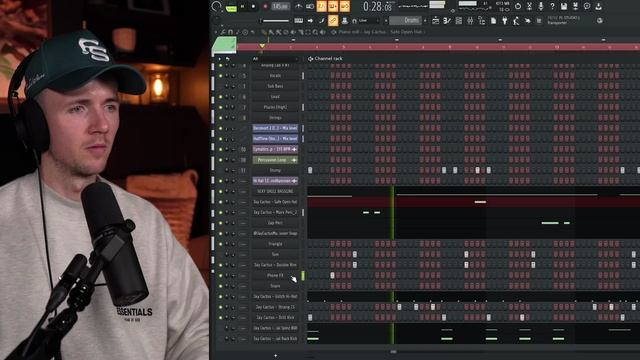Screen dimensions: 640x360
Task: Open the snap dropdown showing Line
Action: click(369, 20)
